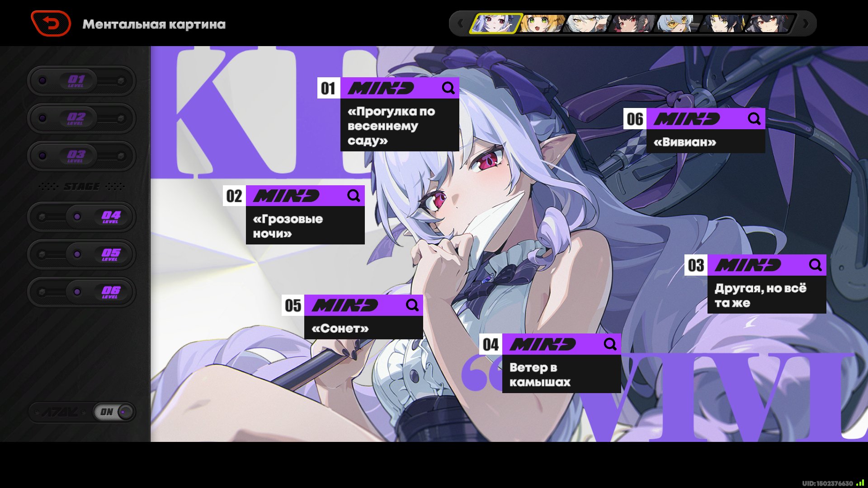Image resolution: width=868 pixels, height=488 pixels.
Task: Click magnifier icon on Mind 04 card
Action: (x=610, y=344)
